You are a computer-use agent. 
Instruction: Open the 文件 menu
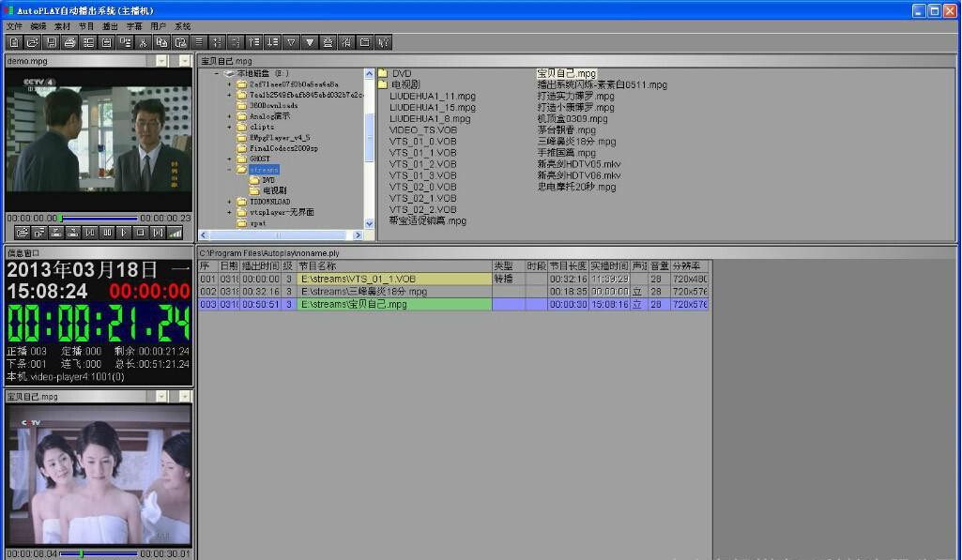(x=14, y=26)
